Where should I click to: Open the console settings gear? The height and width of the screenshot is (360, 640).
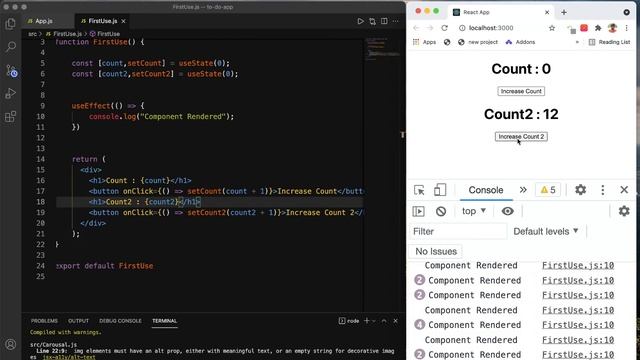[x=624, y=211]
